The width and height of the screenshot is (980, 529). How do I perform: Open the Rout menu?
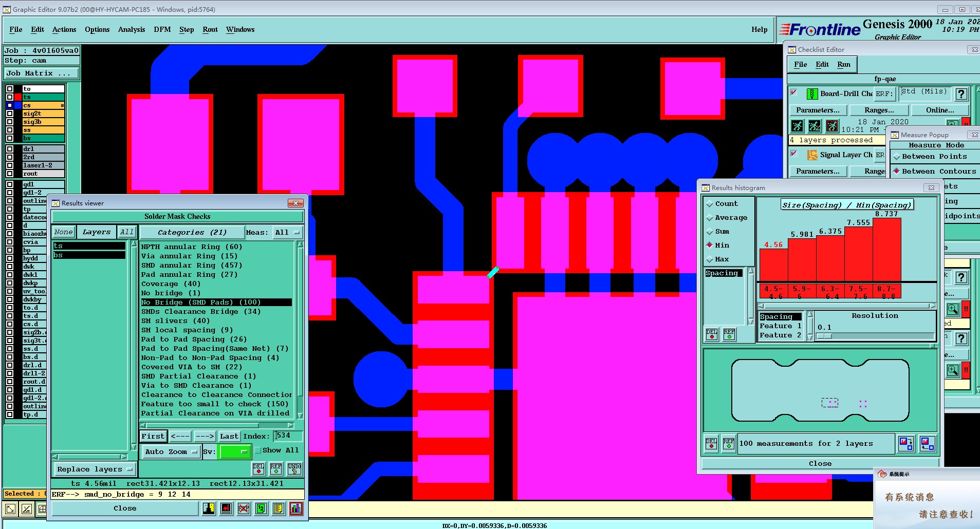[210, 29]
